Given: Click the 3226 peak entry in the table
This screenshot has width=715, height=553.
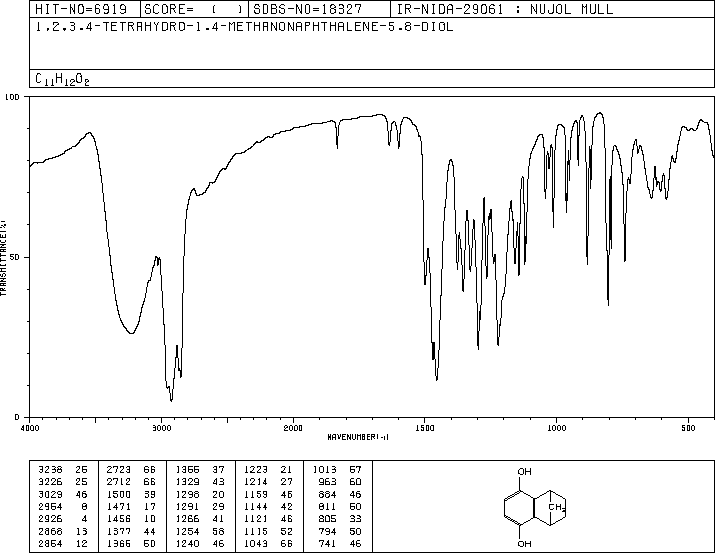Looking at the screenshot, I should coord(63,481).
